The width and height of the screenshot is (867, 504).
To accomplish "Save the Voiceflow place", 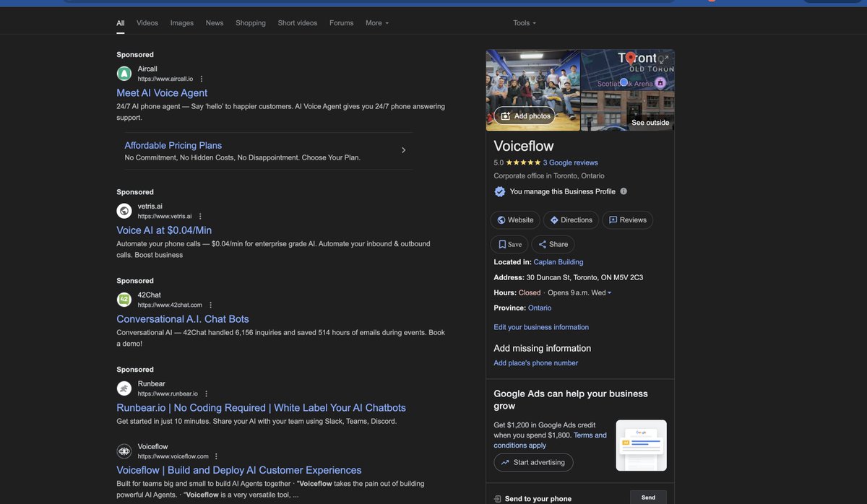I will tap(509, 244).
